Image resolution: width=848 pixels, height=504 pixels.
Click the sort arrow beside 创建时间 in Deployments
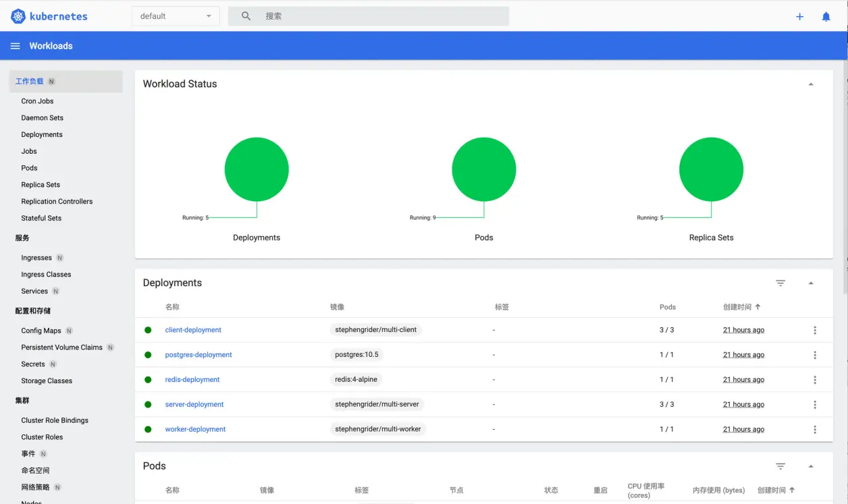click(758, 307)
